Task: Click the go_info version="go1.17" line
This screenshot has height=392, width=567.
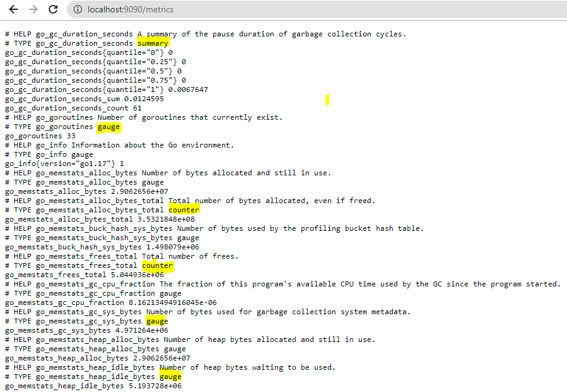Action: [64, 164]
